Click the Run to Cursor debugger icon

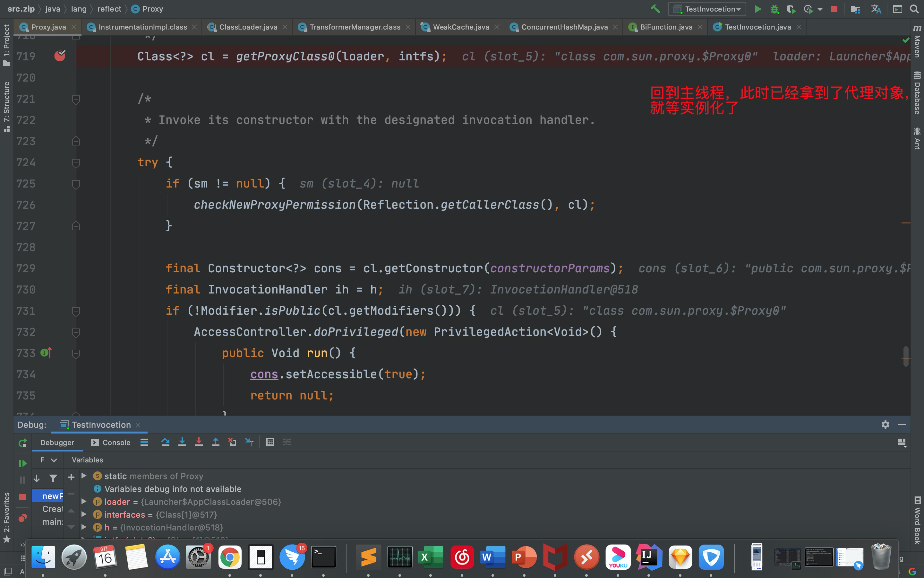249,442
